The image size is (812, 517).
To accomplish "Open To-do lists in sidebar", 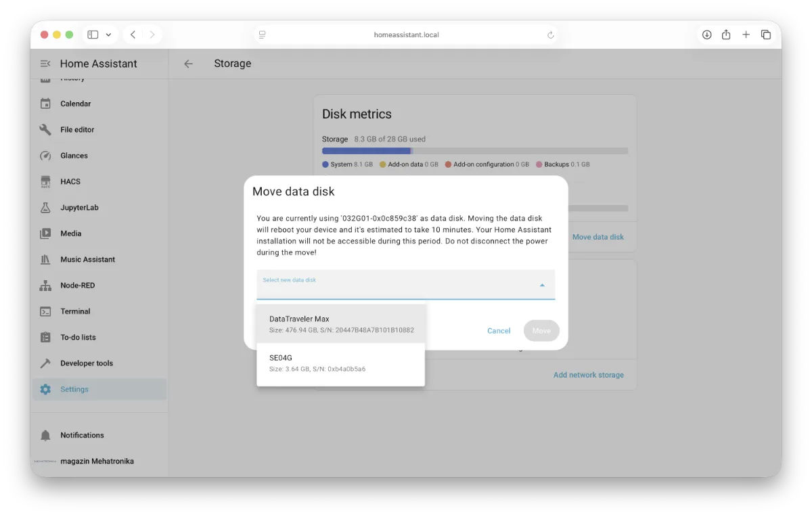I will [x=78, y=337].
